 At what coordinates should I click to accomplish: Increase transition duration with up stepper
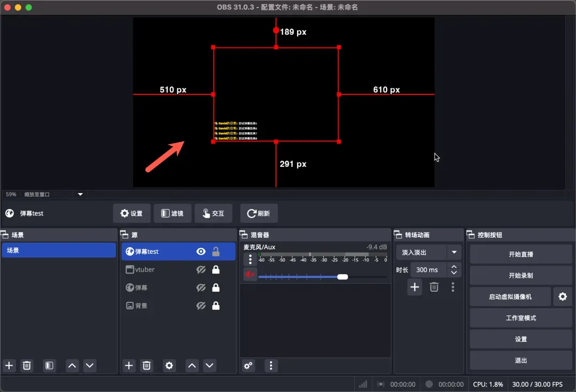tap(454, 267)
